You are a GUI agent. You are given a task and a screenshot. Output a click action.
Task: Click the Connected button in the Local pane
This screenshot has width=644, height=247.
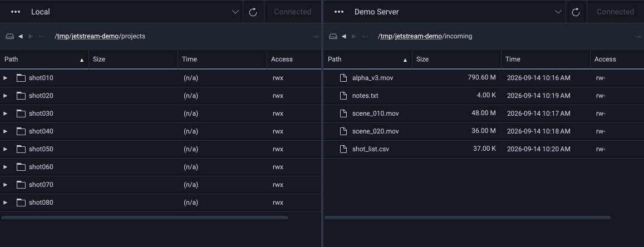click(x=292, y=12)
